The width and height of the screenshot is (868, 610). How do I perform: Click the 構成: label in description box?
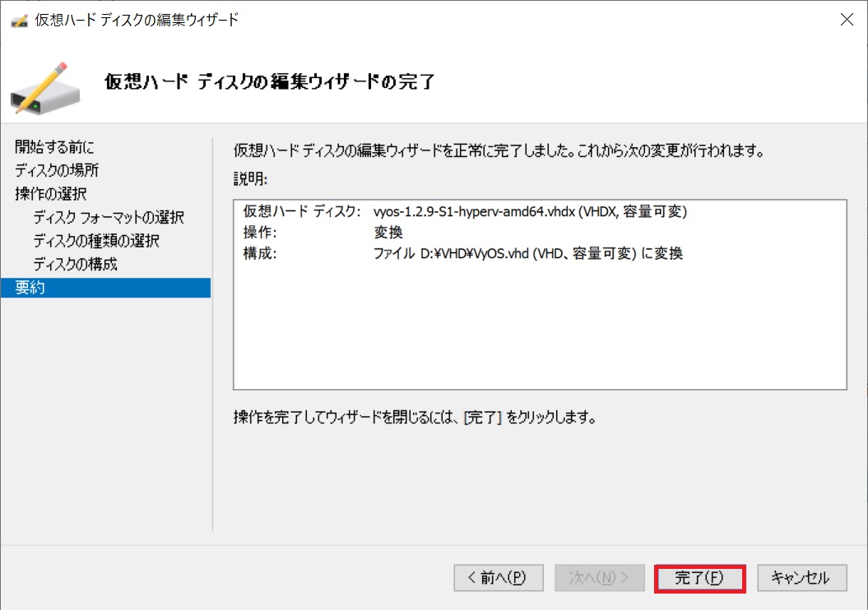point(260,253)
